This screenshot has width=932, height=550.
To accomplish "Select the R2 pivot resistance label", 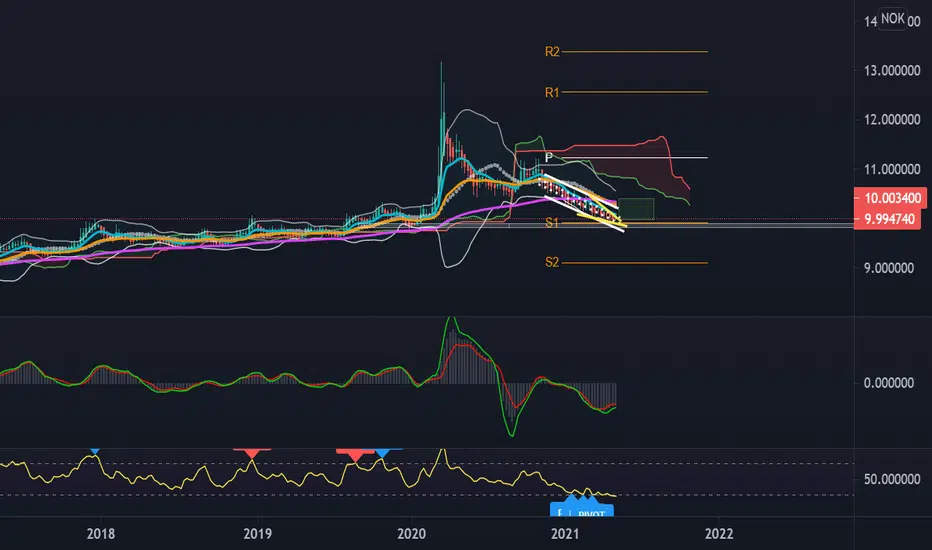I will pyautogui.click(x=552, y=52).
